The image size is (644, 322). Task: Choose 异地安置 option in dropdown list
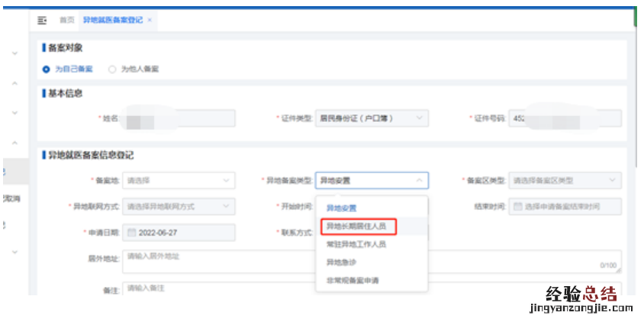pyautogui.click(x=342, y=208)
